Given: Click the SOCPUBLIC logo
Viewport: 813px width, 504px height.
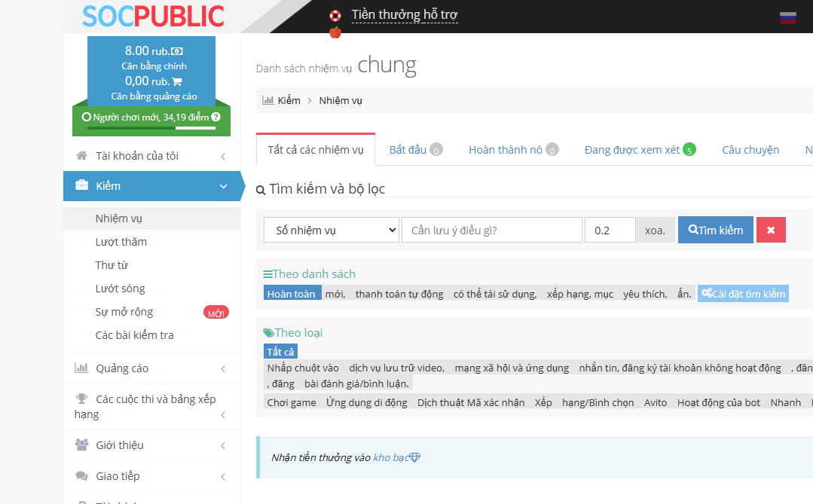Looking at the screenshot, I should coord(153,16).
